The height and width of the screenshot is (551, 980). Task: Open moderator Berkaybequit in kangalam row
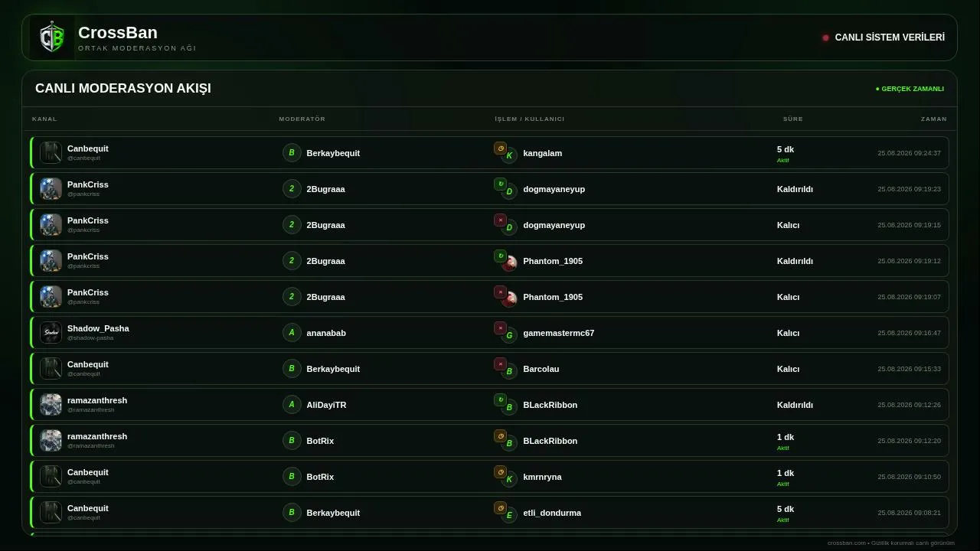(x=333, y=153)
